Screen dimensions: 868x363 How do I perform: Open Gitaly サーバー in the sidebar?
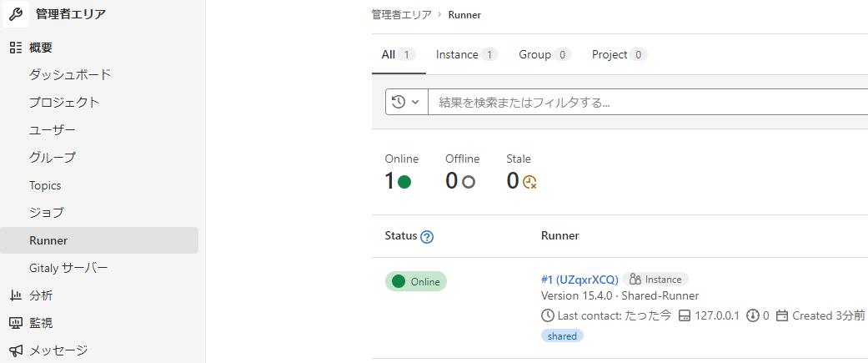coord(68,268)
